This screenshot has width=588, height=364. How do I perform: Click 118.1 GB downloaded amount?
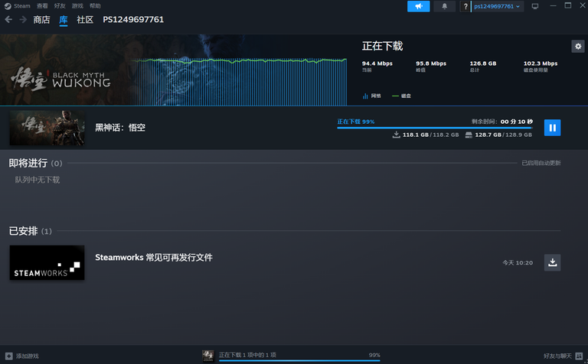tap(416, 135)
